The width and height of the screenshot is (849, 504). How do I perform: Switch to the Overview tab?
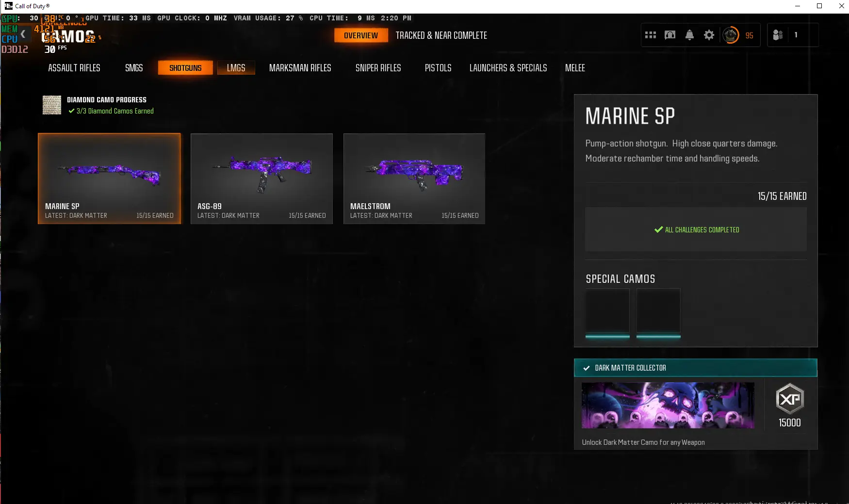[x=361, y=35]
